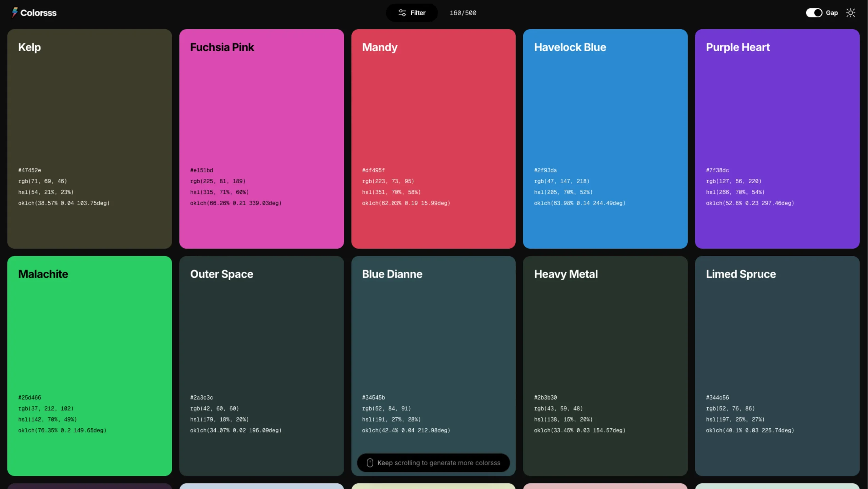This screenshot has width=868, height=489.
Task: Copy the hsl value on Mandy card
Action: point(391,192)
